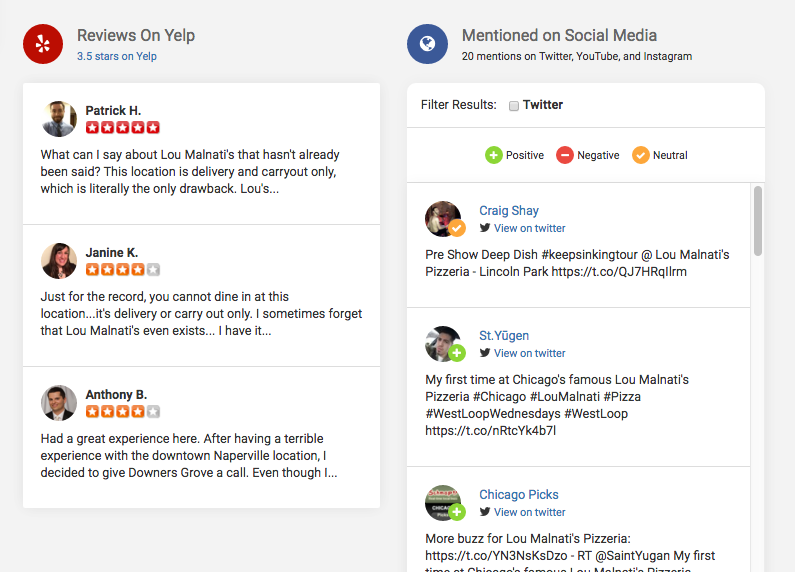The image size is (795, 572).
Task: Click Janine K.'s profile photo
Action: (59, 261)
